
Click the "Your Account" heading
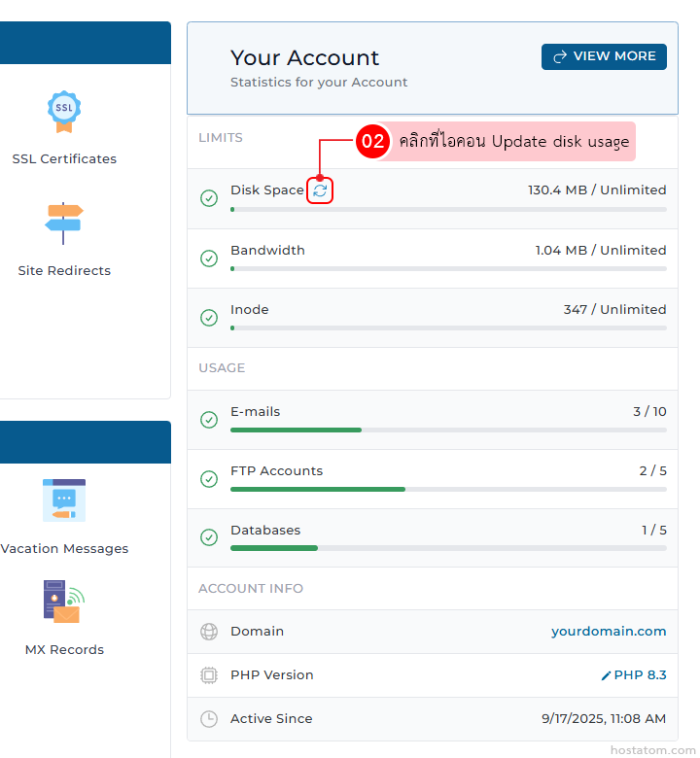click(304, 58)
